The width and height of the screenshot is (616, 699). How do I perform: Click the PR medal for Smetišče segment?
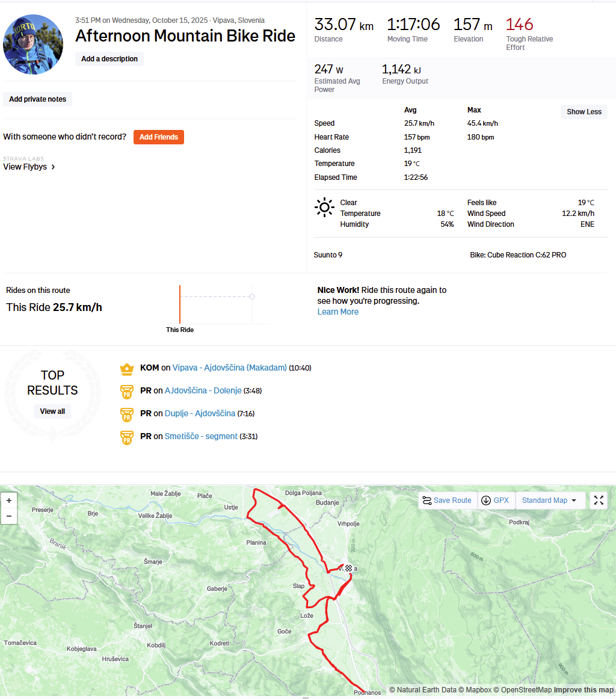tap(126, 437)
